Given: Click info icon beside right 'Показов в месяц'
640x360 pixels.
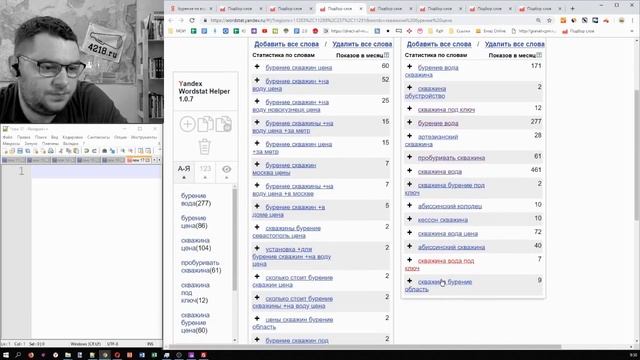Looking at the screenshot, I should coord(539,55).
